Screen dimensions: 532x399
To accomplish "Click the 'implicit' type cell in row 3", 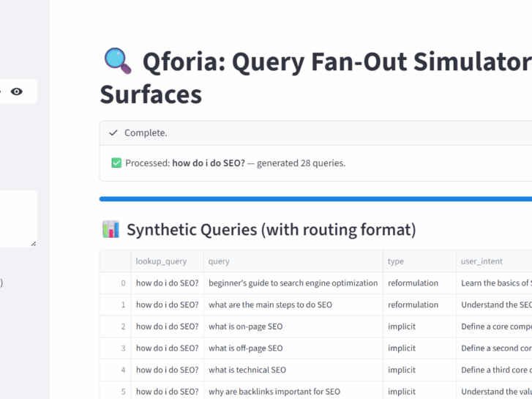I will pyautogui.click(x=420, y=348).
